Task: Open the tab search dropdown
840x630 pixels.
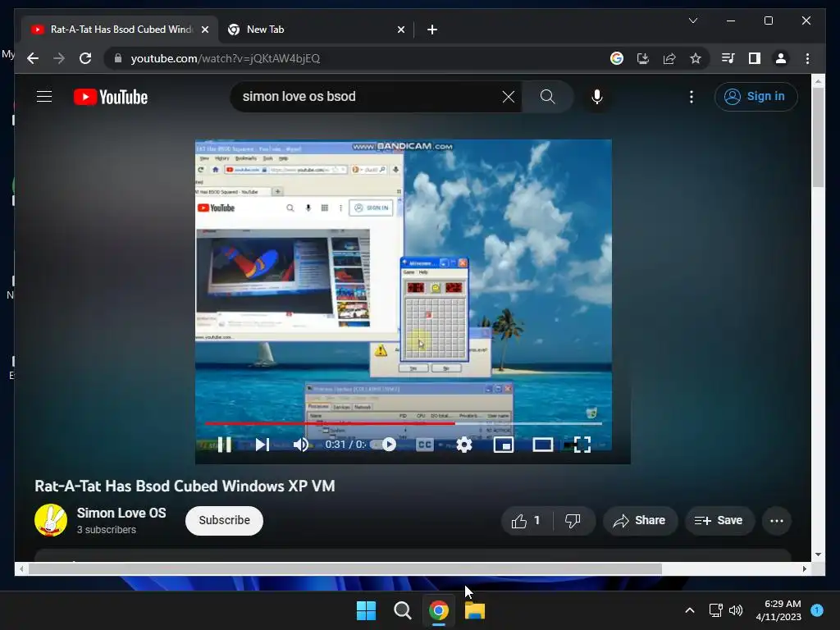Action: tap(692, 21)
